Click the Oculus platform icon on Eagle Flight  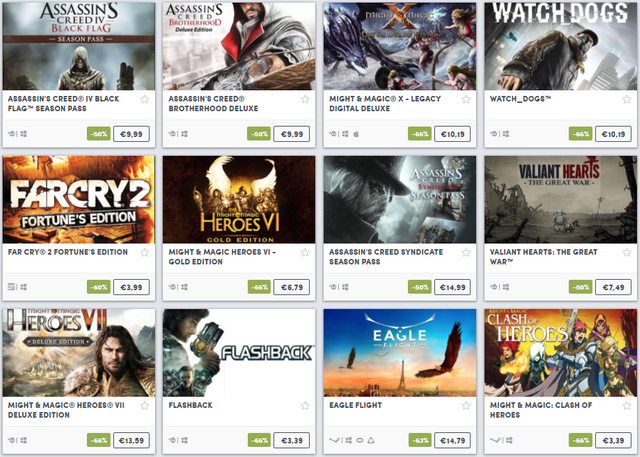(360, 440)
